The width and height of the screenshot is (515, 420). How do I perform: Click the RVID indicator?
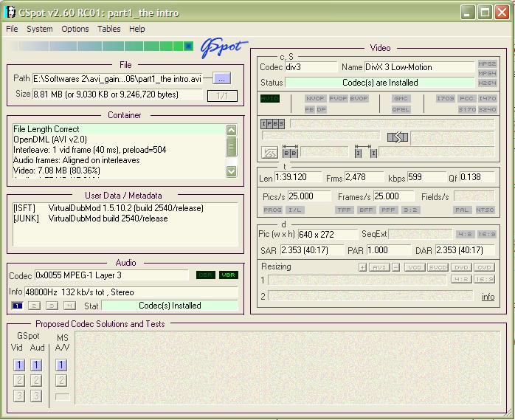[270, 98]
